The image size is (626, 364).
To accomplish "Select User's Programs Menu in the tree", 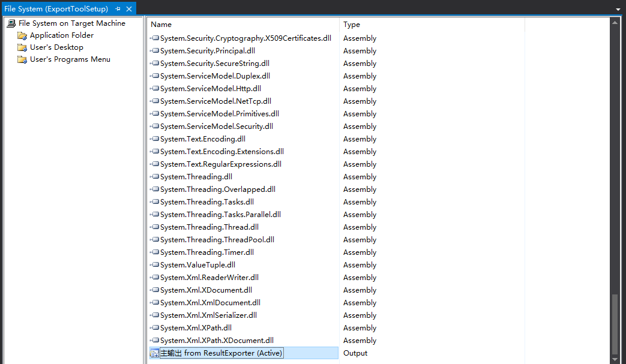I will pyautogui.click(x=70, y=59).
